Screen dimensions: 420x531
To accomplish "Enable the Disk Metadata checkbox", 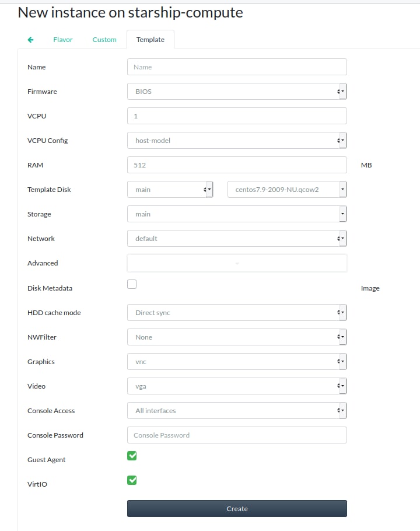I will (132, 284).
